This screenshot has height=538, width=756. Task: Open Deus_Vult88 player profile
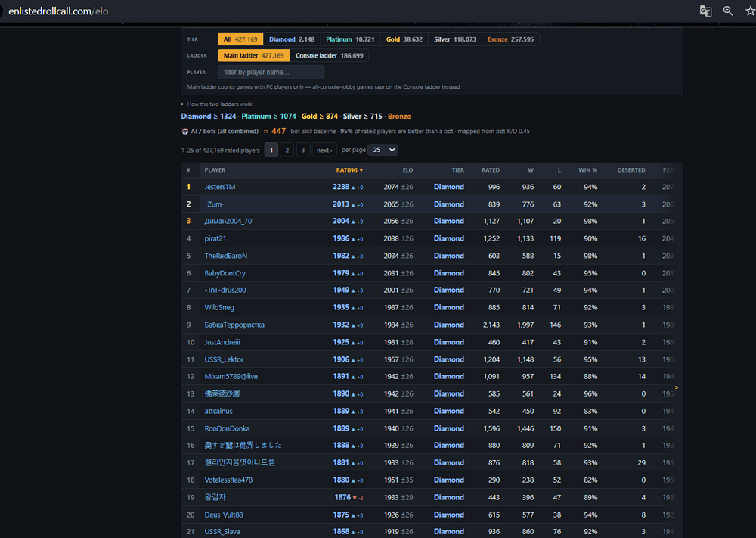[x=224, y=515]
